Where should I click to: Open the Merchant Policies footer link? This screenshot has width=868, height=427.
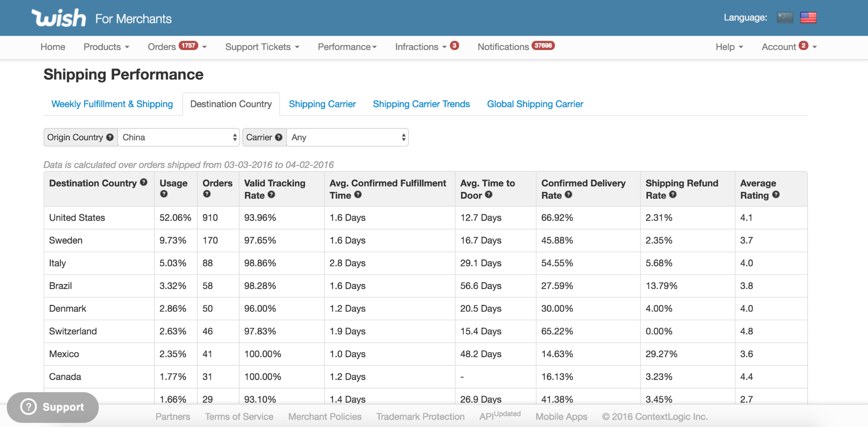325,417
